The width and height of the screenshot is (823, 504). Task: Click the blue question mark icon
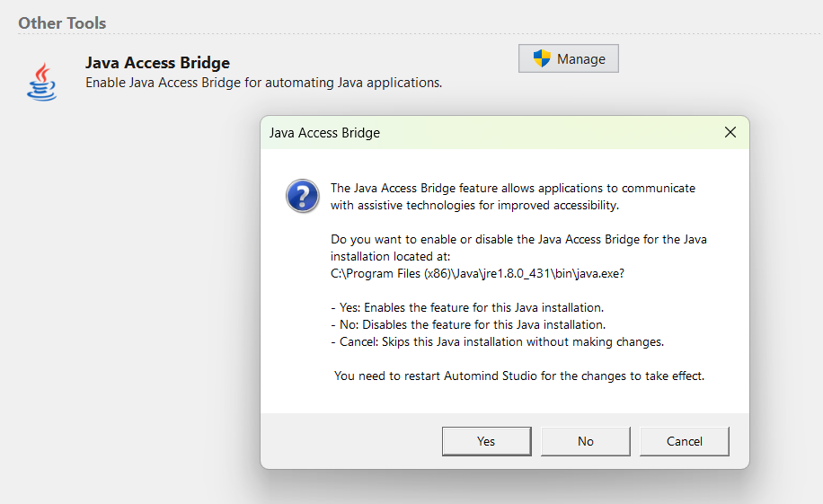tap(303, 195)
